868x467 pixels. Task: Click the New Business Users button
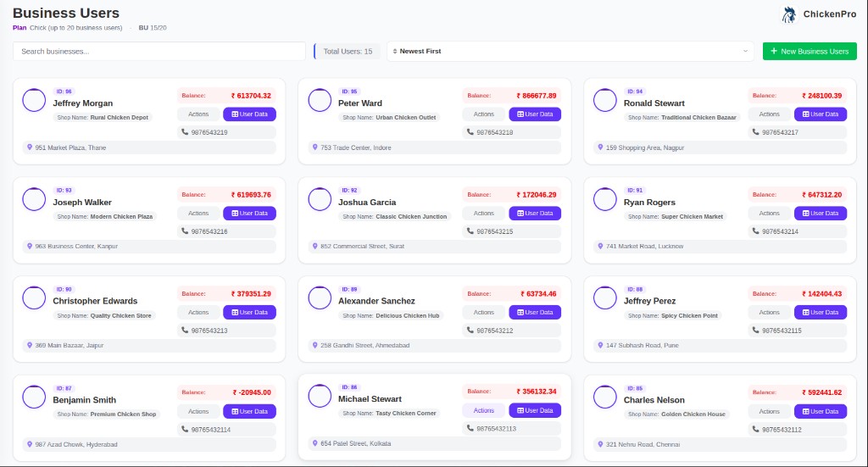click(810, 51)
